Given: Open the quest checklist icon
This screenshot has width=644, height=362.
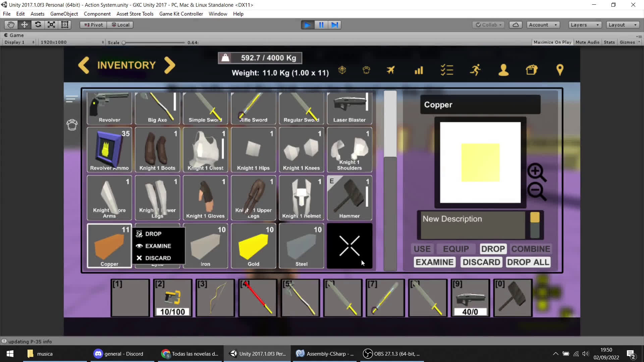Looking at the screenshot, I should [447, 70].
